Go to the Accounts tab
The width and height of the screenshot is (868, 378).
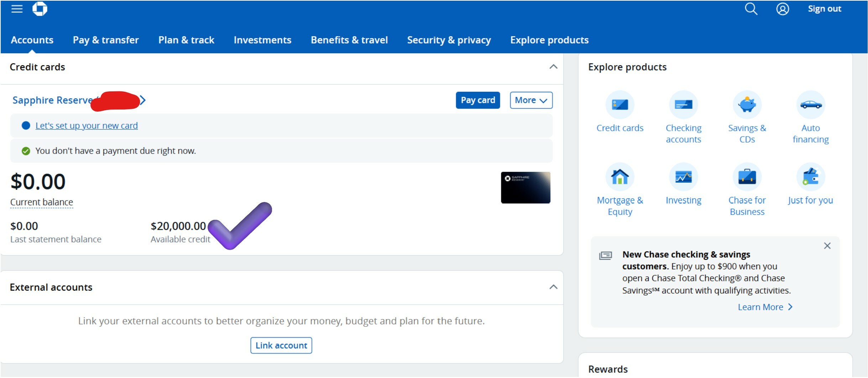pos(32,40)
